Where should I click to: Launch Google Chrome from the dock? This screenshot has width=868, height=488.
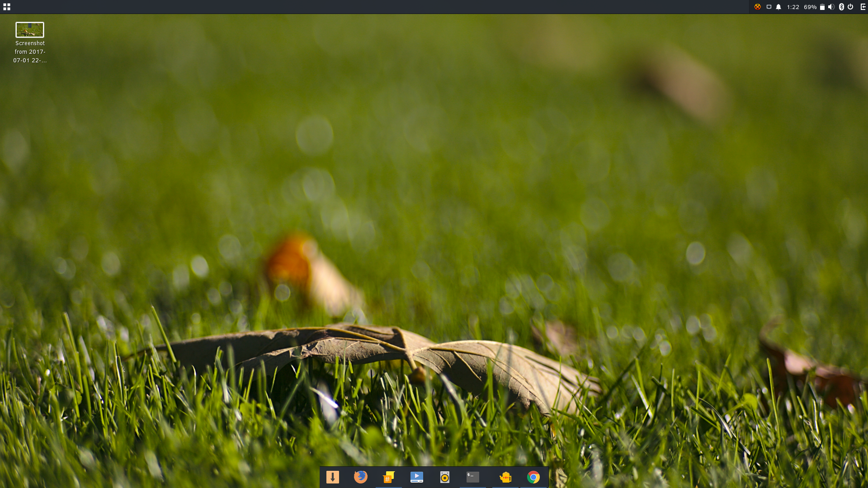533,477
